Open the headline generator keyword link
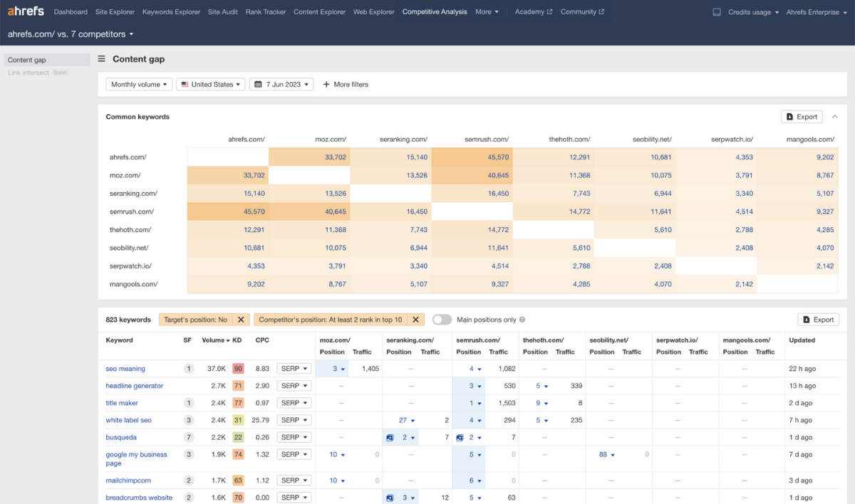The width and height of the screenshot is (855, 504). coord(134,386)
